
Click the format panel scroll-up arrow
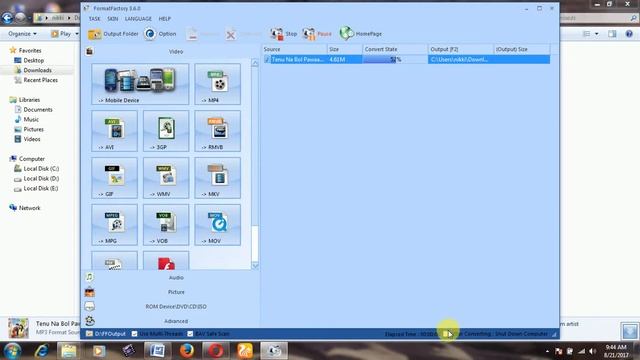coord(255,63)
